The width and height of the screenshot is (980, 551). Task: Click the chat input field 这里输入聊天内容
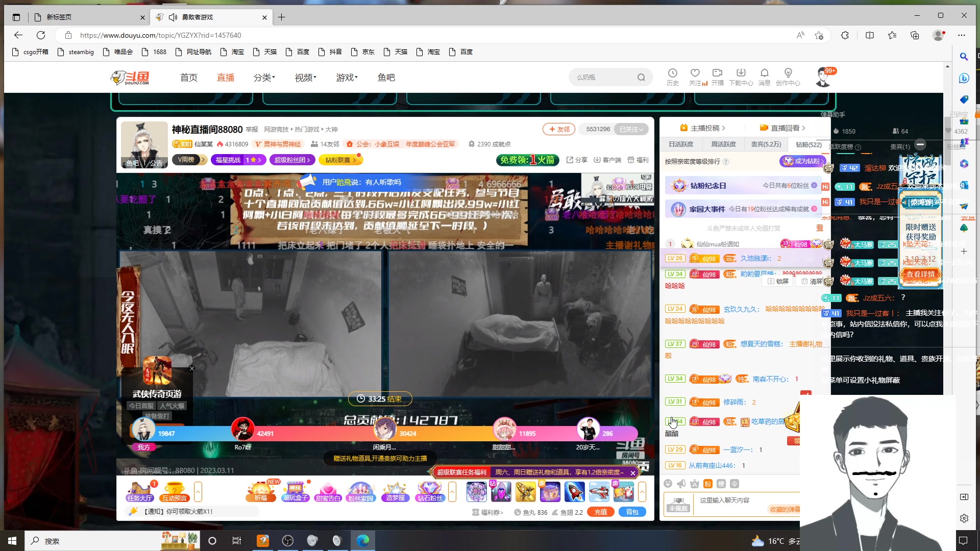click(748, 500)
